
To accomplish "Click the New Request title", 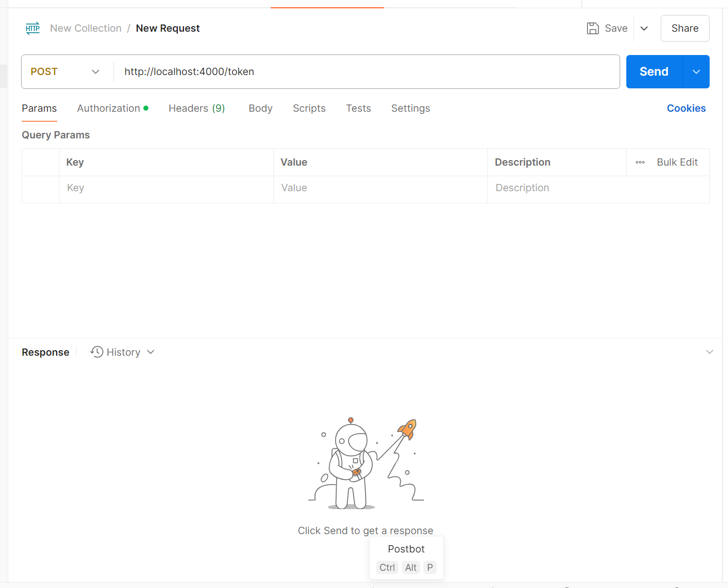I will pyautogui.click(x=168, y=28).
